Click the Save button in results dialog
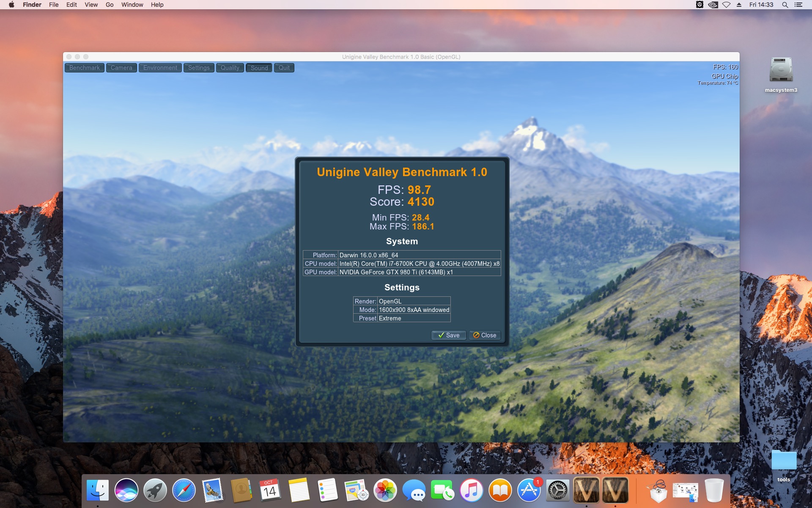This screenshot has width=812, height=508. point(449,335)
